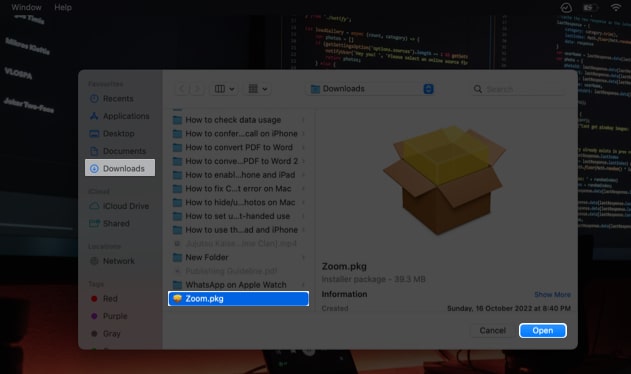Image resolution: width=631 pixels, height=374 pixels.
Task: Select 'How to hide/u...hotos on Mac' folder
Action: tap(239, 202)
